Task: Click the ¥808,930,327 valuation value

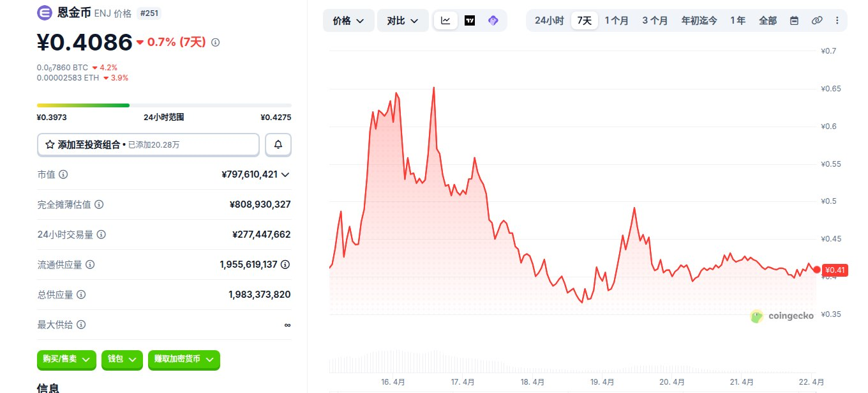Action: coord(260,204)
